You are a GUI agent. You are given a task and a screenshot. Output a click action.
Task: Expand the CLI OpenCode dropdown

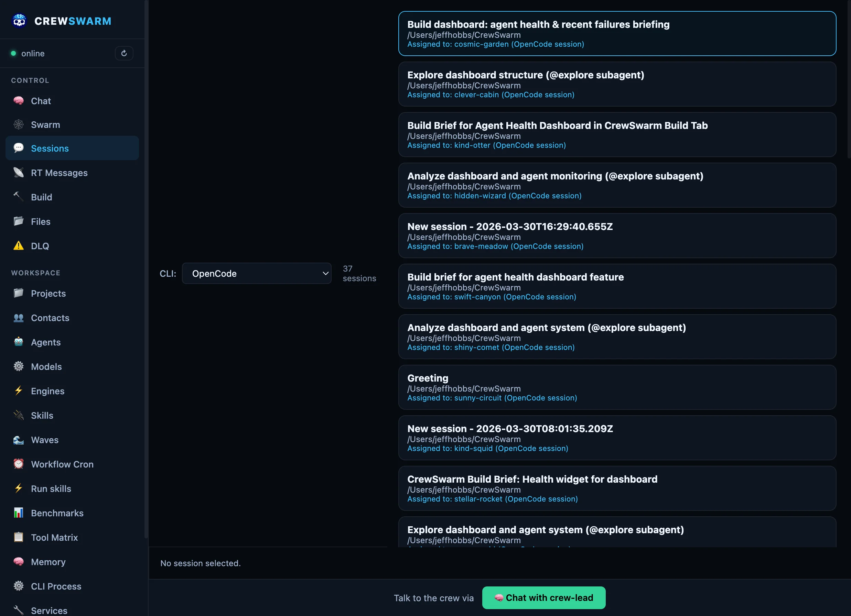click(x=256, y=273)
